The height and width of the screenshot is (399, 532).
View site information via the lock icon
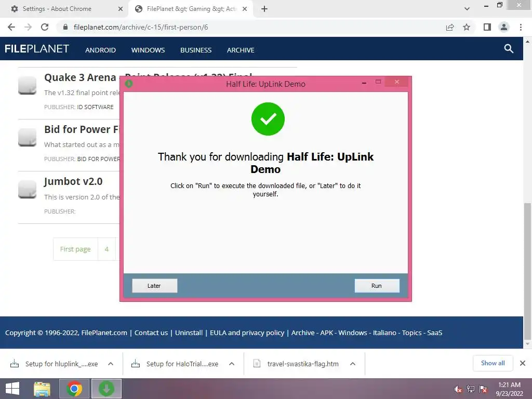point(65,27)
